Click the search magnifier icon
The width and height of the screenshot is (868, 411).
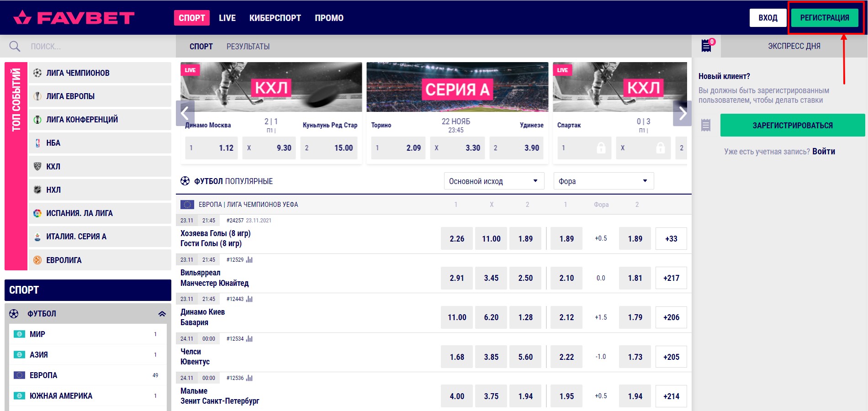pyautogui.click(x=15, y=46)
